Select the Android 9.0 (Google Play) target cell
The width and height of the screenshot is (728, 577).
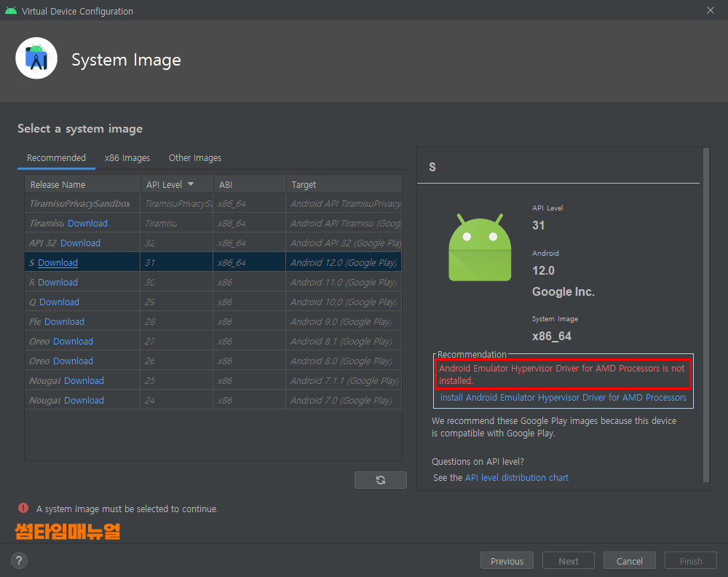click(x=344, y=321)
